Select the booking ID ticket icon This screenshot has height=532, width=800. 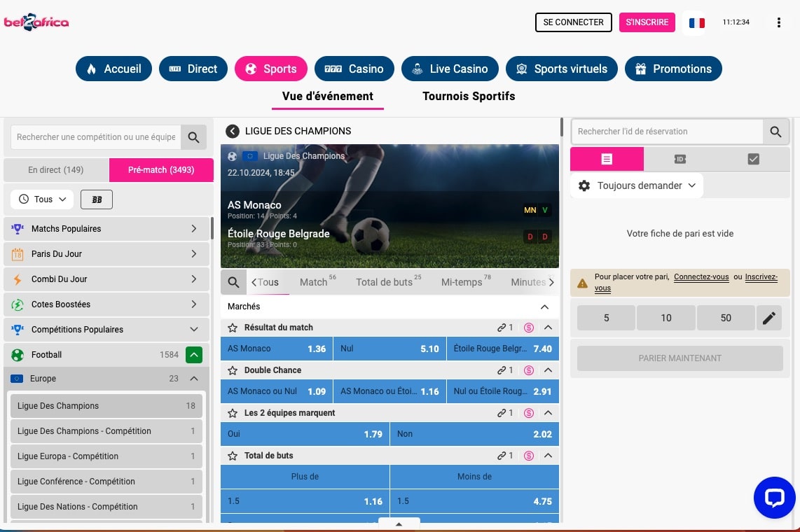click(680, 159)
